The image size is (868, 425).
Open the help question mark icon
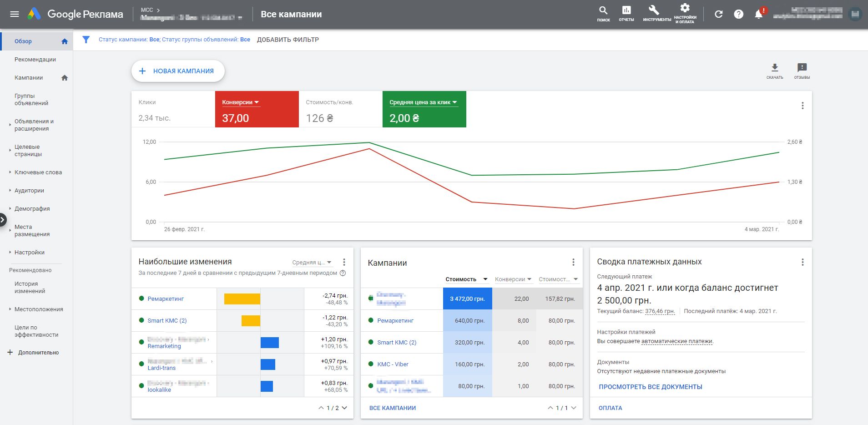click(739, 14)
